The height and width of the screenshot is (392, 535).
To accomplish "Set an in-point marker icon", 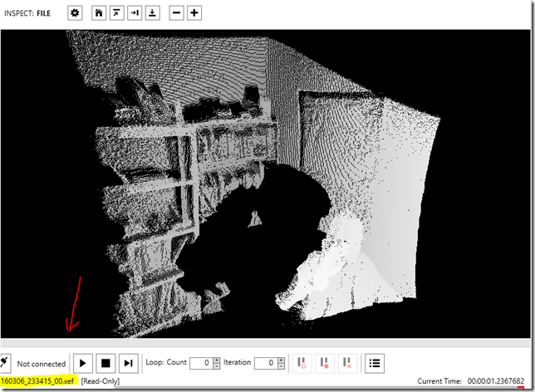I will [302, 363].
